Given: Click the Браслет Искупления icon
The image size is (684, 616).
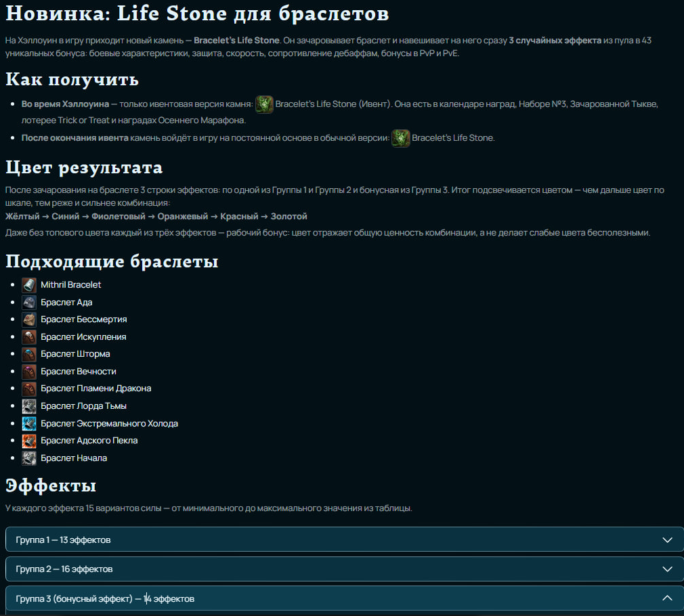Looking at the screenshot, I should (29, 337).
